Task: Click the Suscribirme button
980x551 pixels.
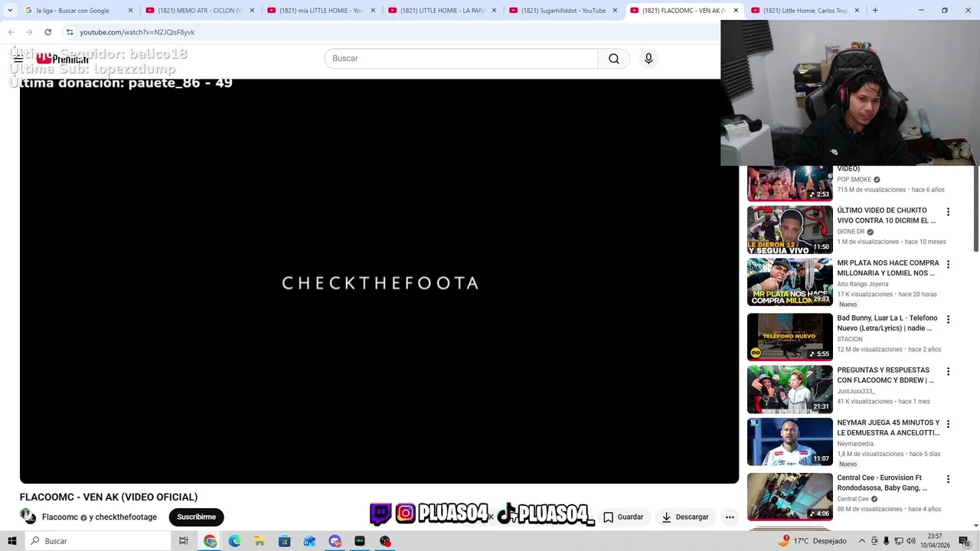Action: [196, 517]
